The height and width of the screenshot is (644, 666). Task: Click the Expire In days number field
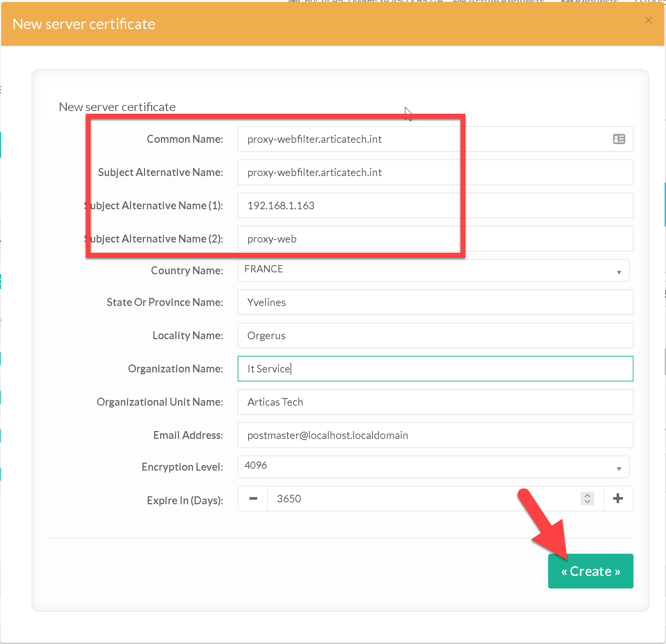[x=423, y=499]
